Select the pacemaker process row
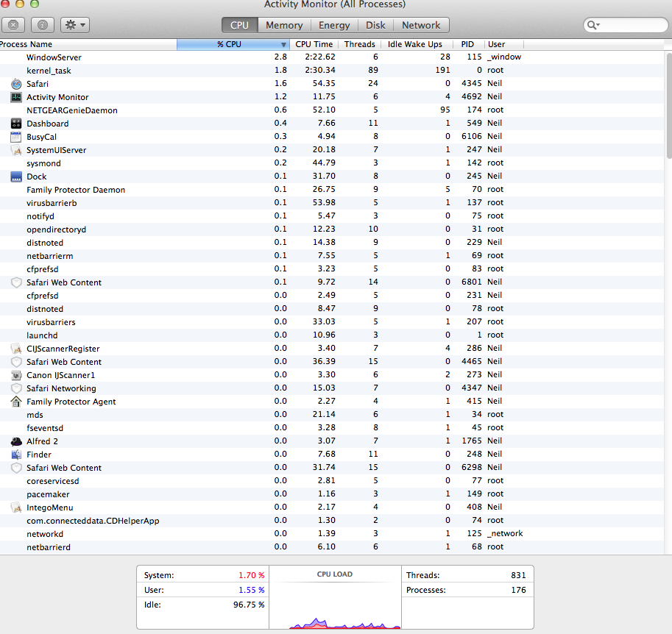Screen dimensions: 672x634 coord(332,494)
